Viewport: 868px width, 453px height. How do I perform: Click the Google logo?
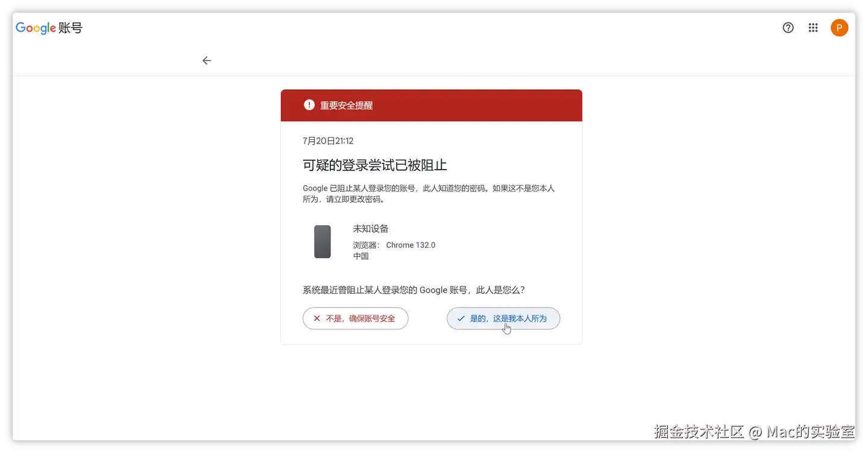[x=36, y=28]
